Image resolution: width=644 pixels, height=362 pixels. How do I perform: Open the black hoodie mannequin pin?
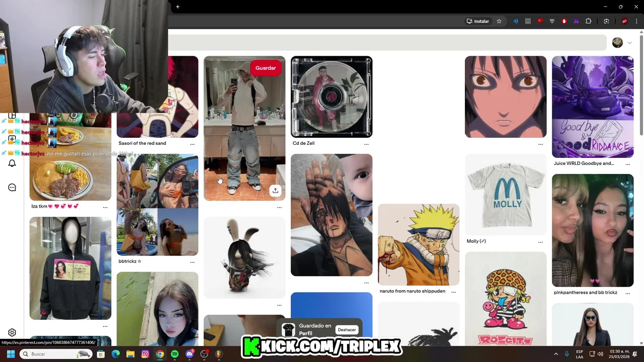(70, 268)
